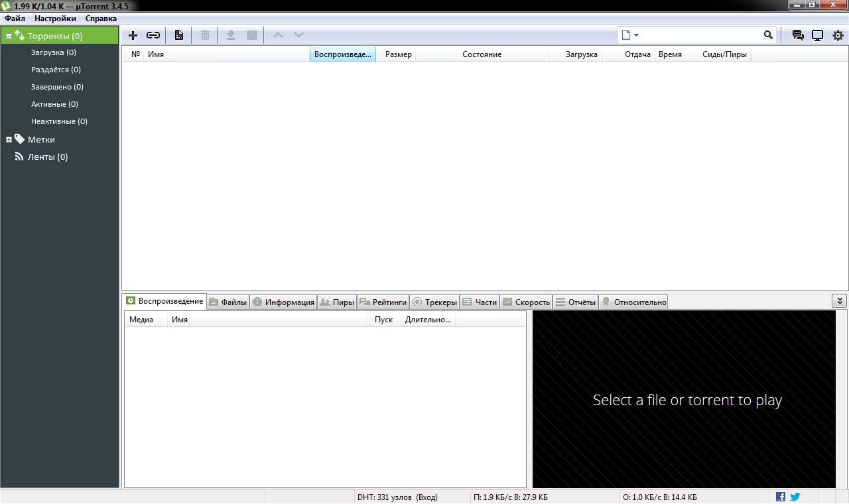The width and height of the screenshot is (849, 504).
Task: Share via Facebook in status bar
Action: pos(780,496)
